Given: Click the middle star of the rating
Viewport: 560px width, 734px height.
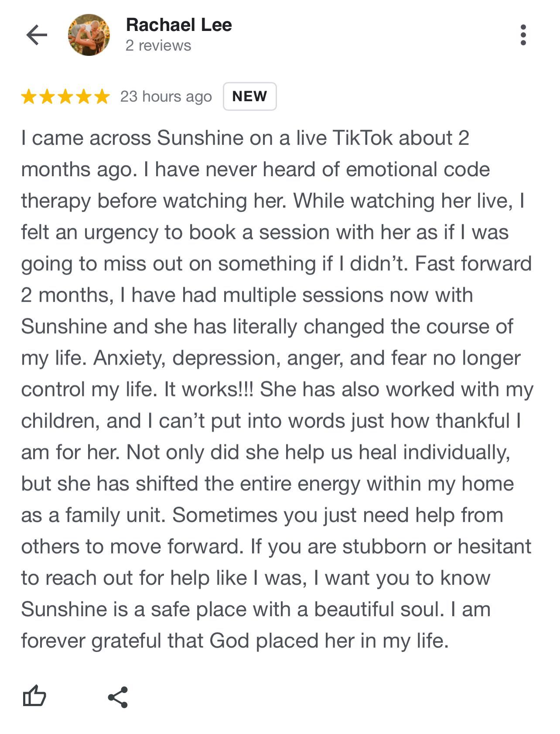Looking at the screenshot, I should (65, 96).
